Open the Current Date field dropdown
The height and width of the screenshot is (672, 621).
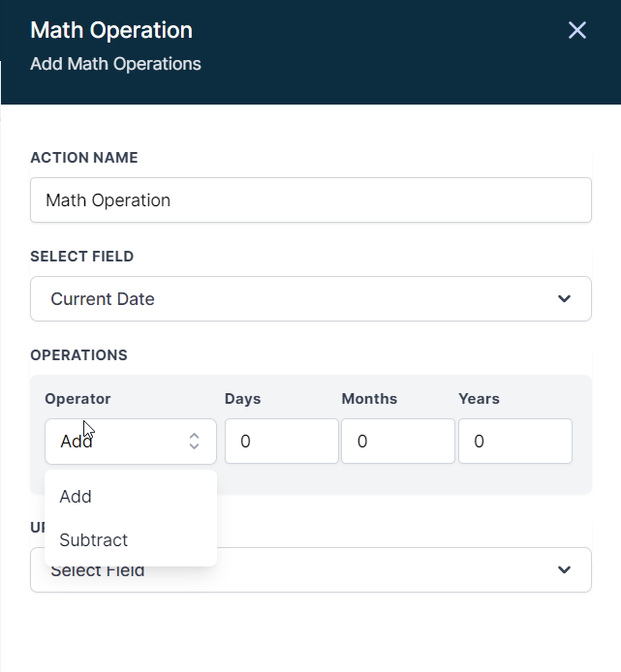pyautogui.click(x=310, y=299)
